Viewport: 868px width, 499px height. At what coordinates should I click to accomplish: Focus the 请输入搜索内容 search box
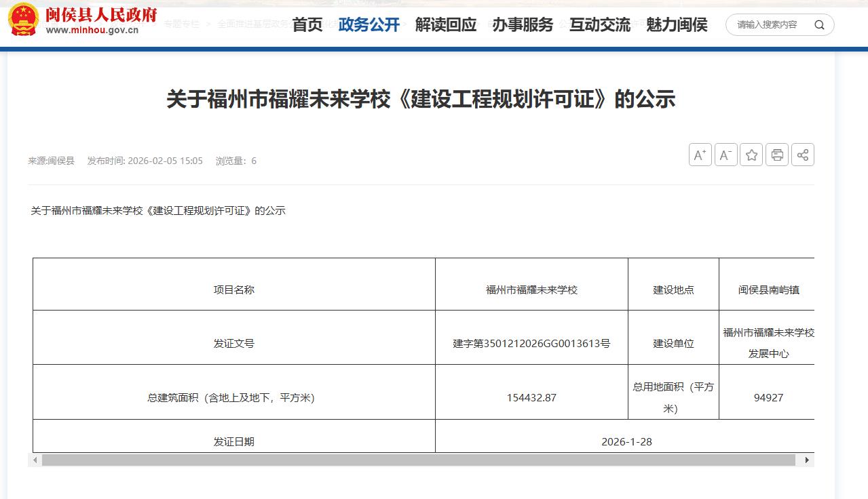click(x=768, y=25)
